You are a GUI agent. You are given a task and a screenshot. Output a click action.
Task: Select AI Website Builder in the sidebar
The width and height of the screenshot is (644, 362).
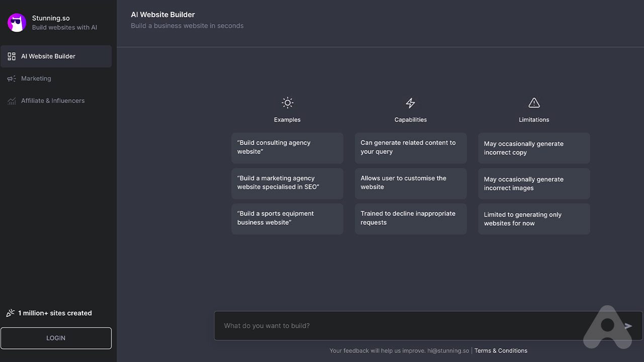coord(48,56)
